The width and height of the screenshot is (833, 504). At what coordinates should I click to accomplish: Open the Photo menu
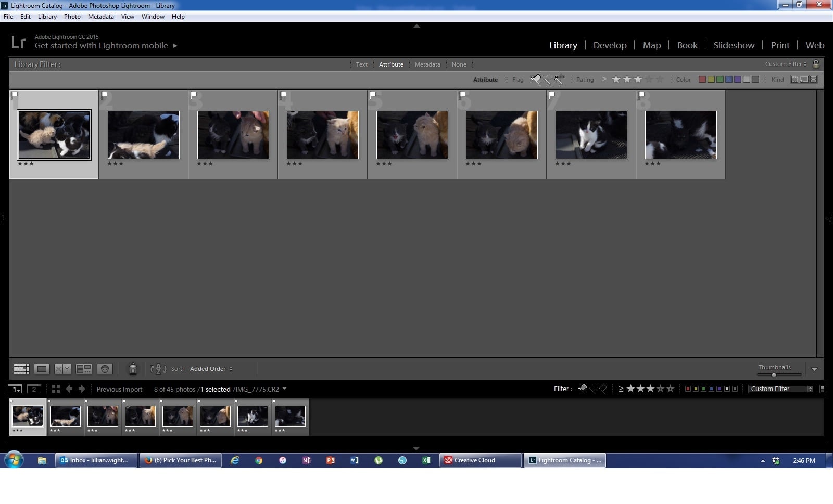pyautogui.click(x=72, y=17)
